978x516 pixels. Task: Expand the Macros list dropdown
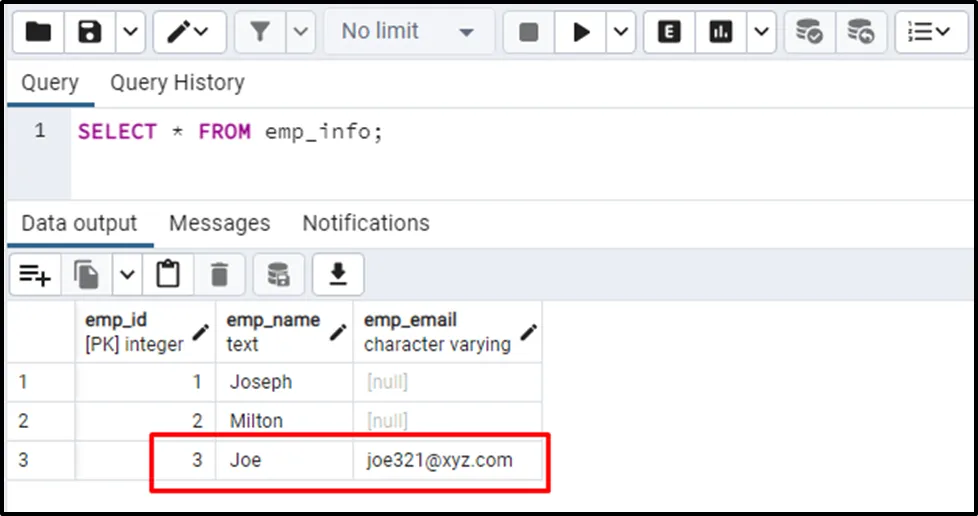click(931, 32)
